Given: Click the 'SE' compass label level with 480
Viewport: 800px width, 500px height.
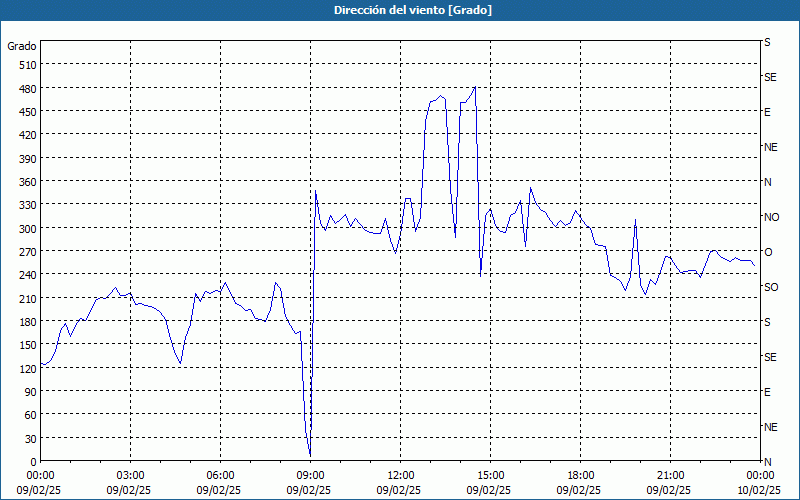Looking at the screenshot, I should pyautogui.click(x=770, y=77).
